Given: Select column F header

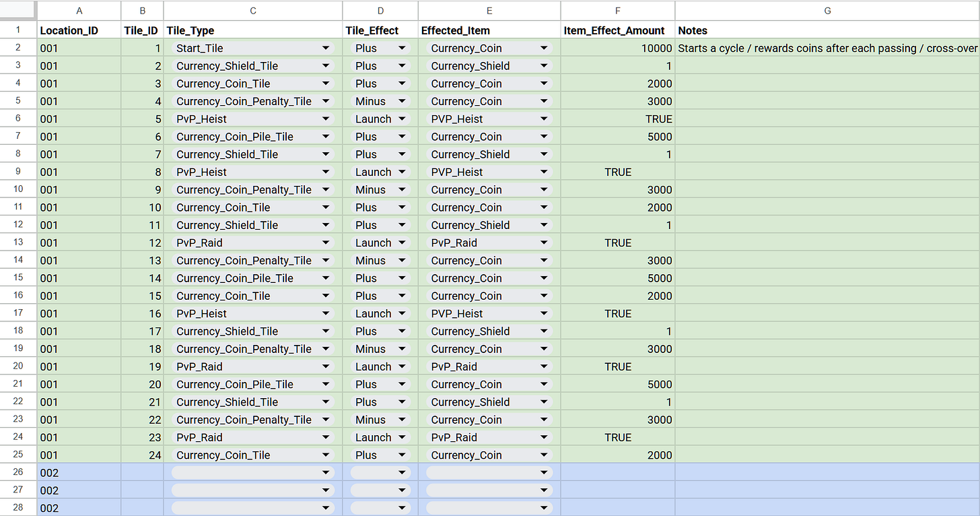Looking at the screenshot, I should pyautogui.click(x=618, y=11).
